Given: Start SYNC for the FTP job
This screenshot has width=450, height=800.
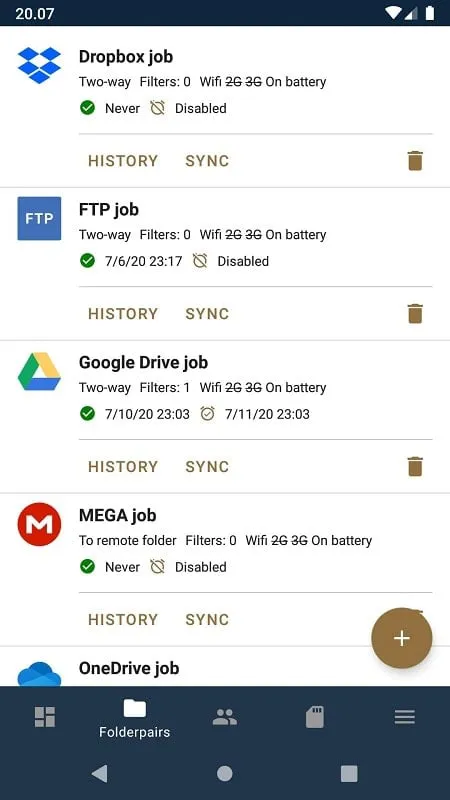Looking at the screenshot, I should (207, 314).
